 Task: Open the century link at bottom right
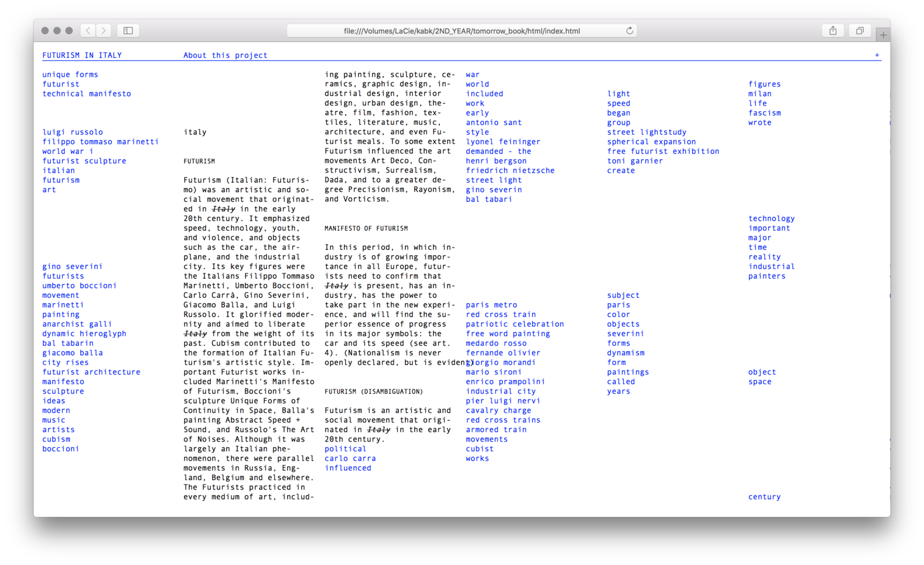(764, 497)
